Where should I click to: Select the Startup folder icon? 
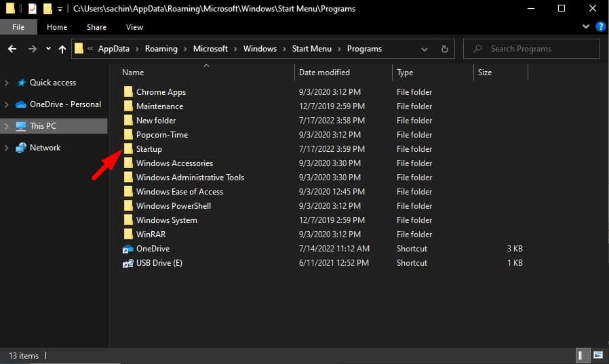tap(128, 148)
